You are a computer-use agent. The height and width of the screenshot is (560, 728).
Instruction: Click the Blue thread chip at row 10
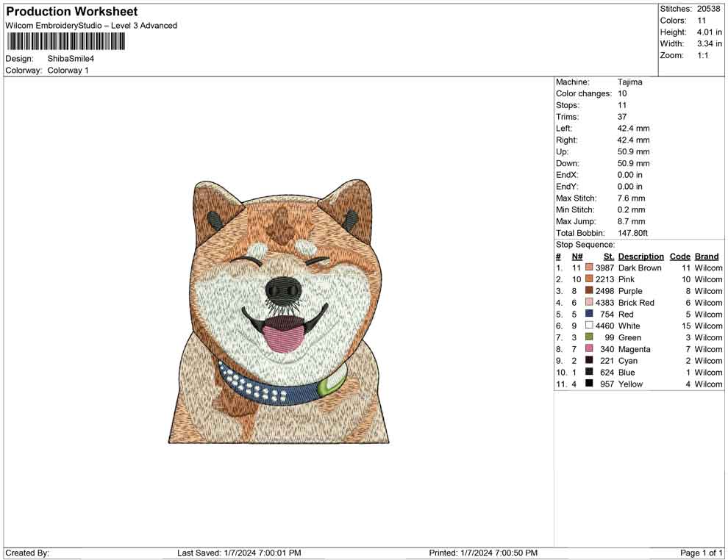588,373
